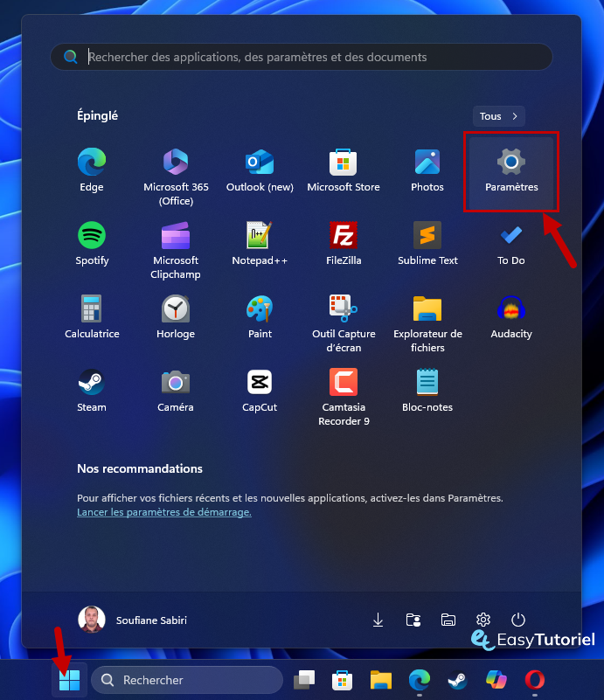Viewport: 604px width, 700px height.
Task: Open File Explorer from the taskbar
Action: 381,680
